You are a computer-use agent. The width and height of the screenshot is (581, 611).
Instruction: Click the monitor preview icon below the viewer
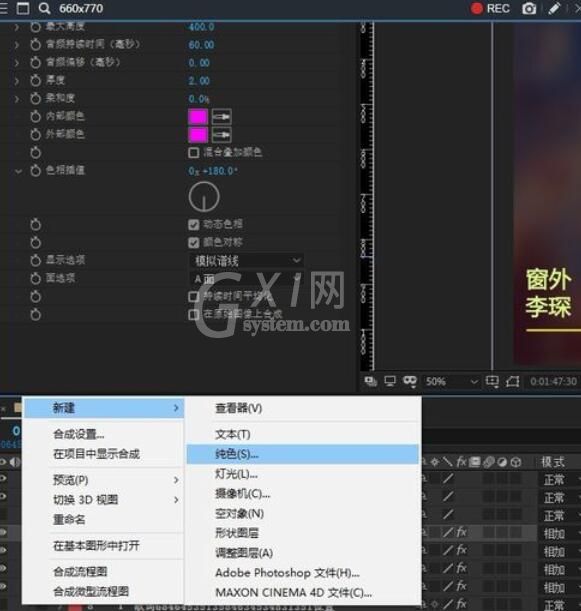pyautogui.click(x=390, y=381)
